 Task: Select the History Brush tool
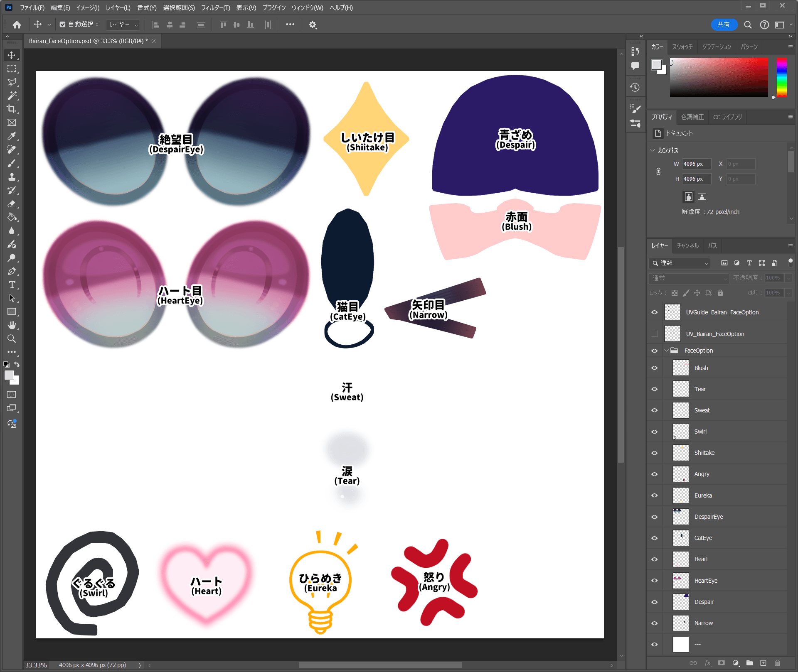tap(12, 190)
